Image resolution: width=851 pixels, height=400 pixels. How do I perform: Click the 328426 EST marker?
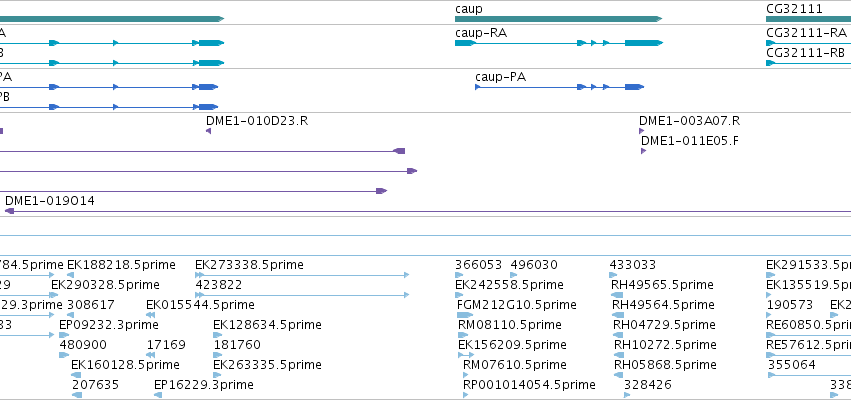coord(627,395)
